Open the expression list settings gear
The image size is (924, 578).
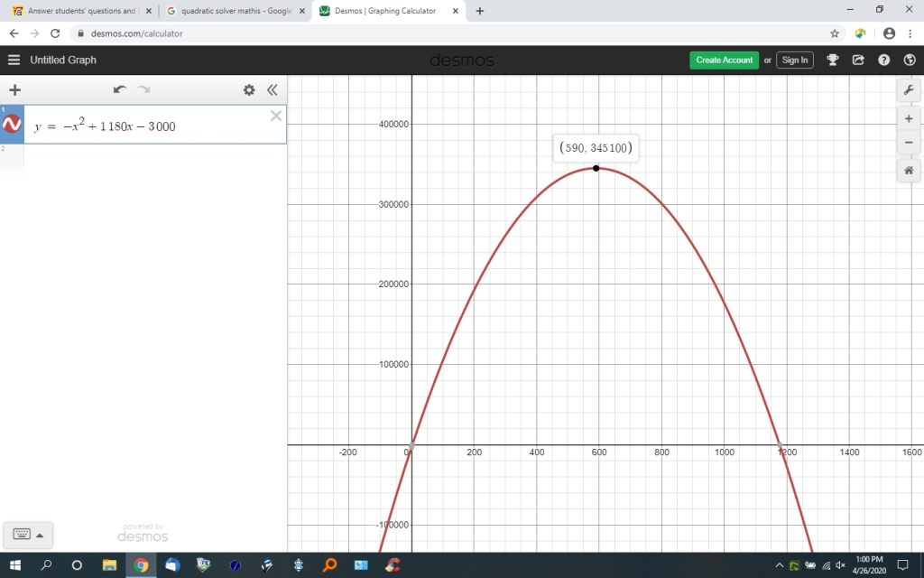[249, 89]
